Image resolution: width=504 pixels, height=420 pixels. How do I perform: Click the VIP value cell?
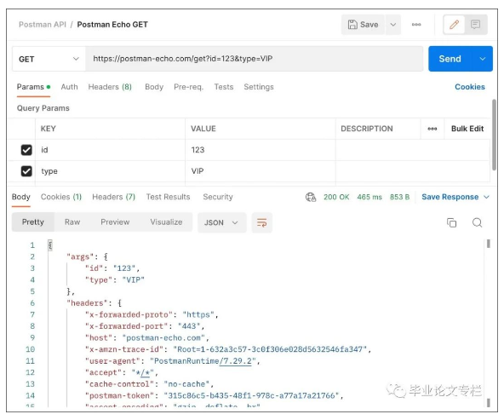pos(261,171)
